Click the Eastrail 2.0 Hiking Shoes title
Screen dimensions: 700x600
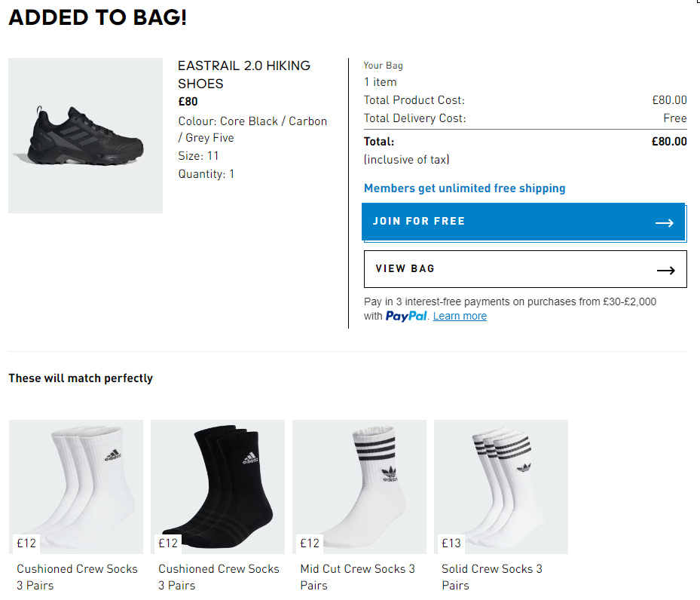(244, 75)
